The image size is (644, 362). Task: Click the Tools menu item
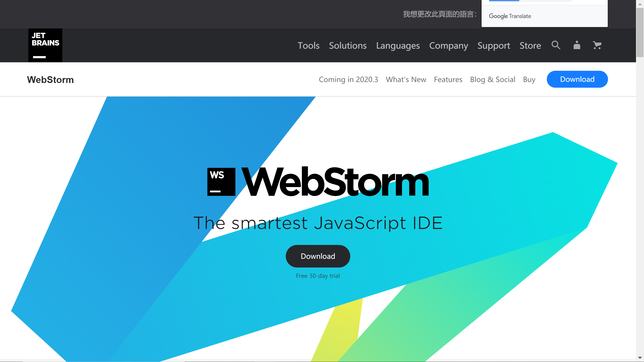click(x=309, y=45)
